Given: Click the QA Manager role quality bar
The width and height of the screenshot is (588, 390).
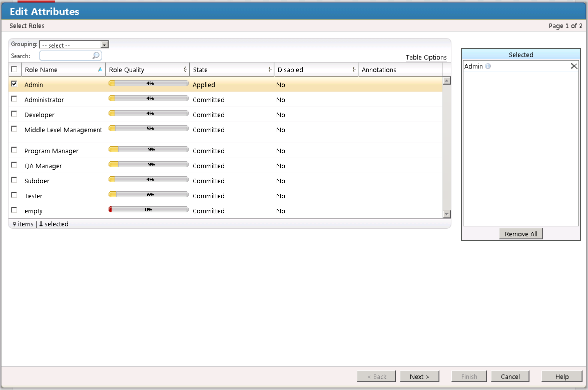Looking at the screenshot, I should [x=148, y=164].
